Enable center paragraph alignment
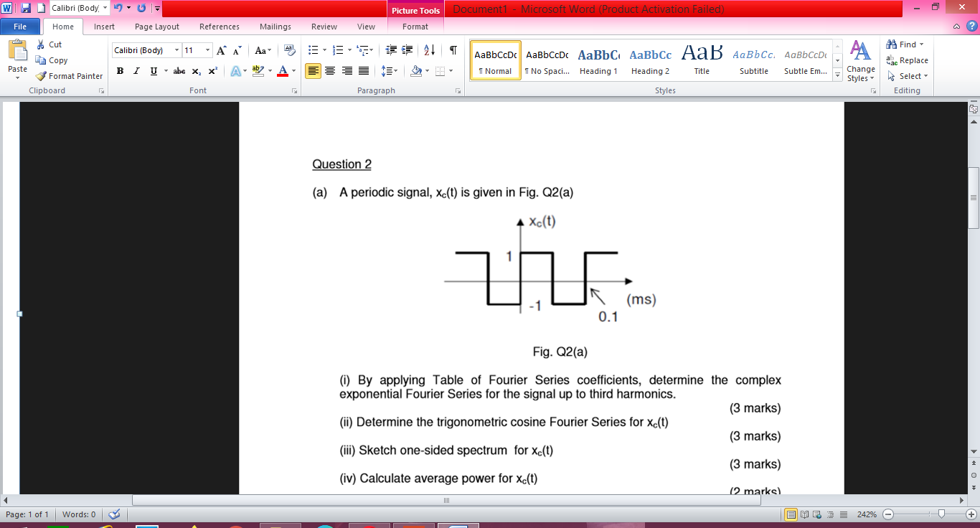Image resolution: width=980 pixels, height=528 pixels. (x=331, y=70)
